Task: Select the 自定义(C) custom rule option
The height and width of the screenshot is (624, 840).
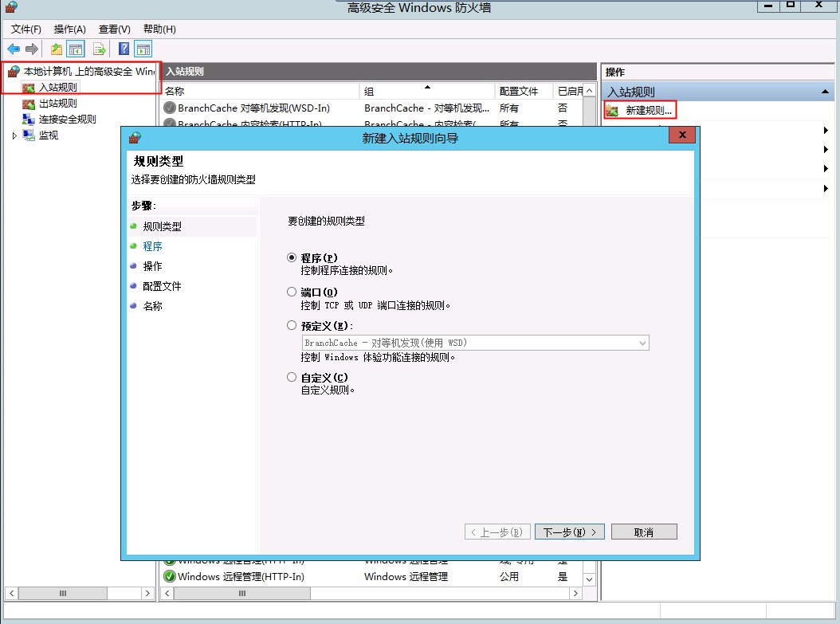Action: [x=292, y=377]
